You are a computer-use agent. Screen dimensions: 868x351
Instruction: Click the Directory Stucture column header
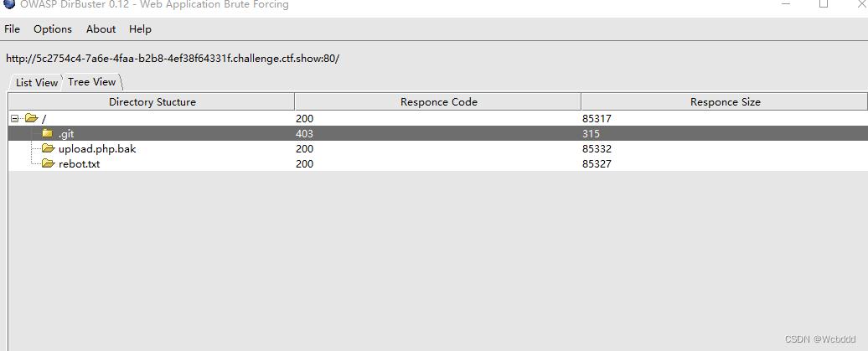pyautogui.click(x=152, y=102)
